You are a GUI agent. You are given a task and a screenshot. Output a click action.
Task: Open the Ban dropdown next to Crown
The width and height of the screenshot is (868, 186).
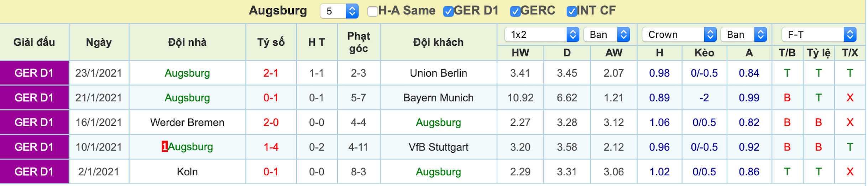(x=744, y=35)
